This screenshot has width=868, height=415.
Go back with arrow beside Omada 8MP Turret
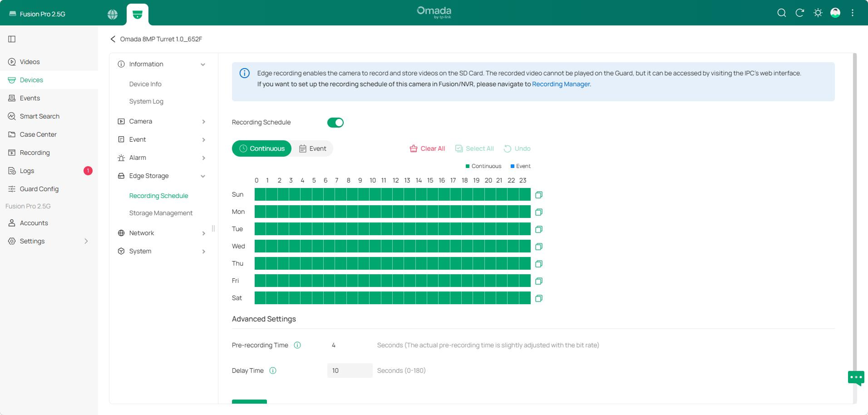click(113, 39)
